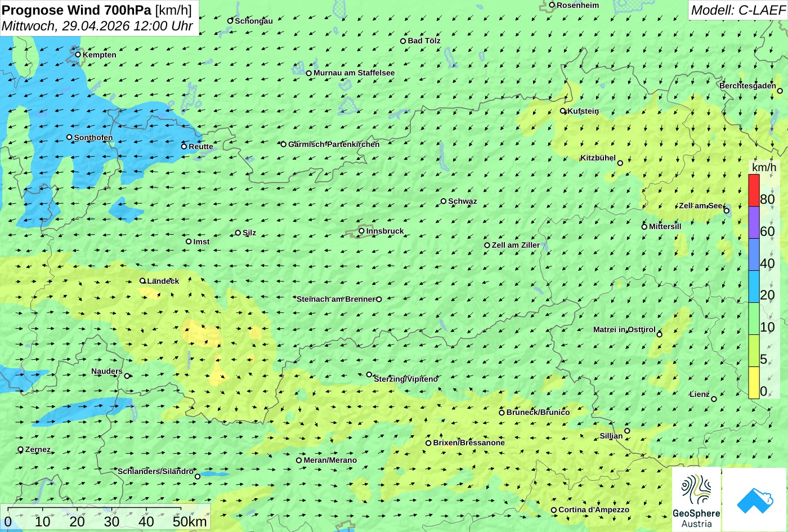Screen dimensions: 788x532
Task: Click the yellow 0 km/h legend color
Action: pos(754,383)
